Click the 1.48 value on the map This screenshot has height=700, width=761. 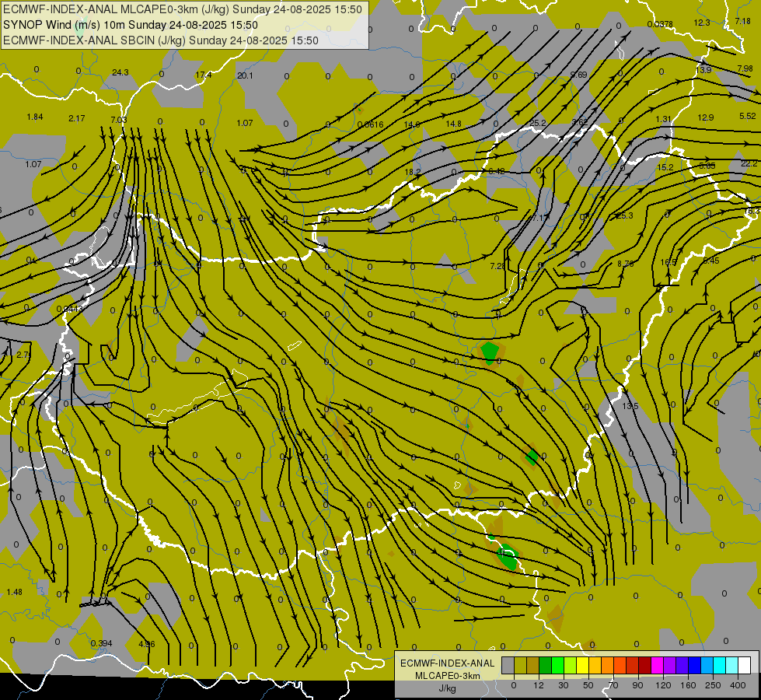(15, 592)
